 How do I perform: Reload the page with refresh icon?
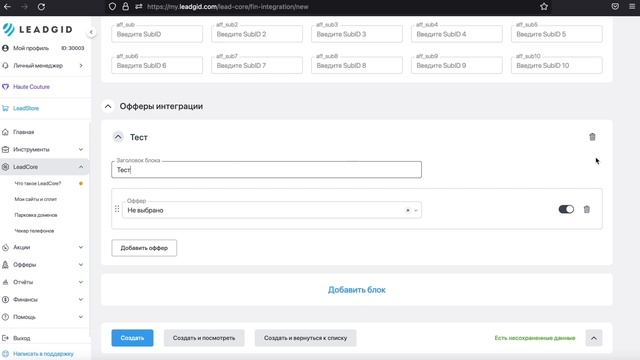point(41,7)
